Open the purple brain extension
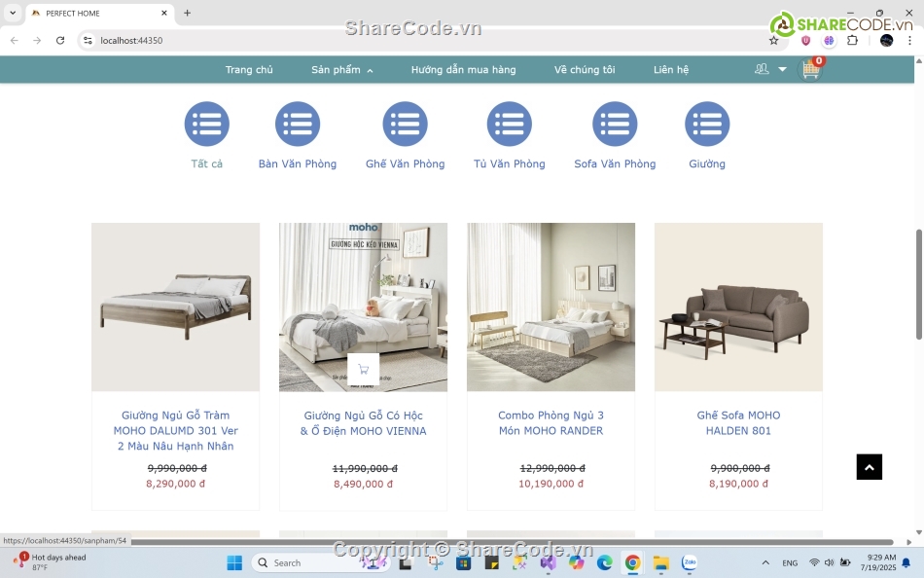Image resolution: width=924 pixels, height=578 pixels. click(x=829, y=40)
